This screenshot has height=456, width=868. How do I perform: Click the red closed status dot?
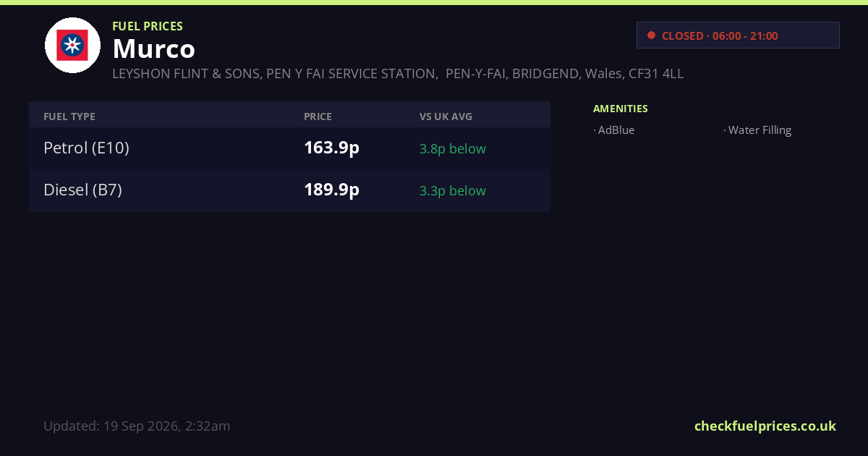(651, 35)
